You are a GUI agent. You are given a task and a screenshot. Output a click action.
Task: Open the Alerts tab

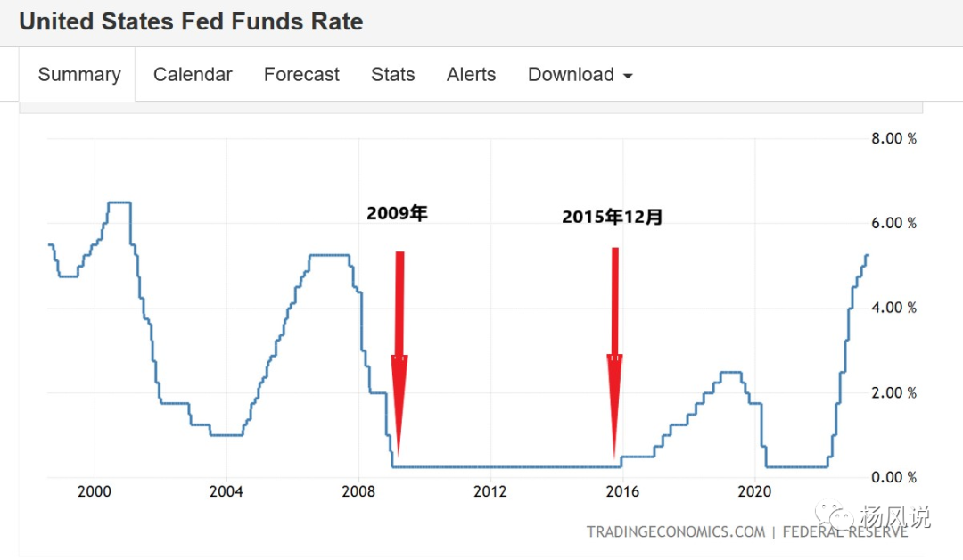point(471,75)
